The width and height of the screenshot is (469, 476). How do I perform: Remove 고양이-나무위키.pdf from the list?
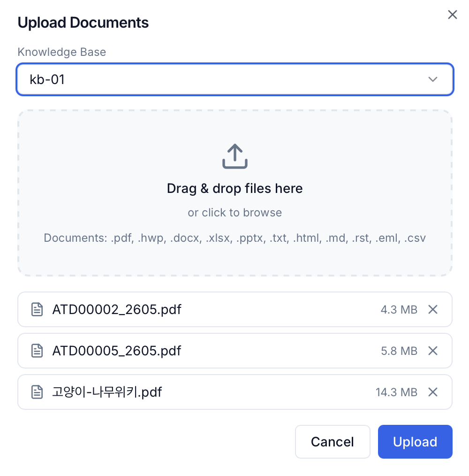[x=433, y=392]
